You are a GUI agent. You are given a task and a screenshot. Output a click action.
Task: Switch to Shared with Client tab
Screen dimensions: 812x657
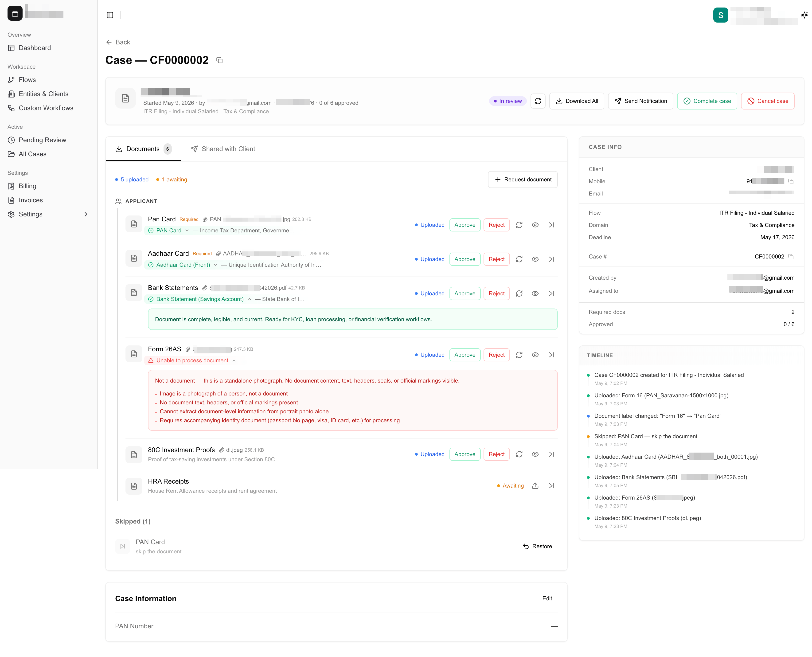click(223, 149)
